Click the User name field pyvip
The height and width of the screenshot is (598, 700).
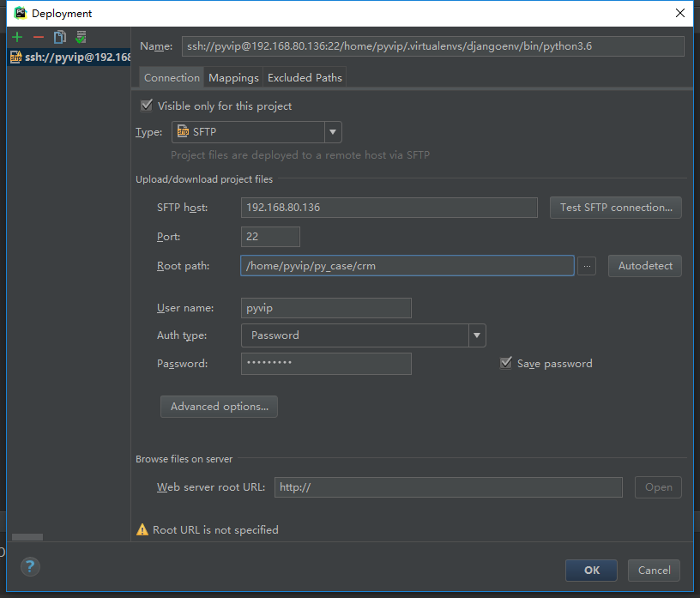326,308
